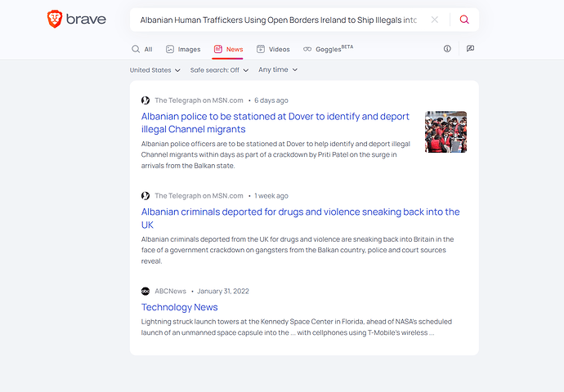
Task: Click the '1 week ago' timestamp
Action: [x=271, y=196]
